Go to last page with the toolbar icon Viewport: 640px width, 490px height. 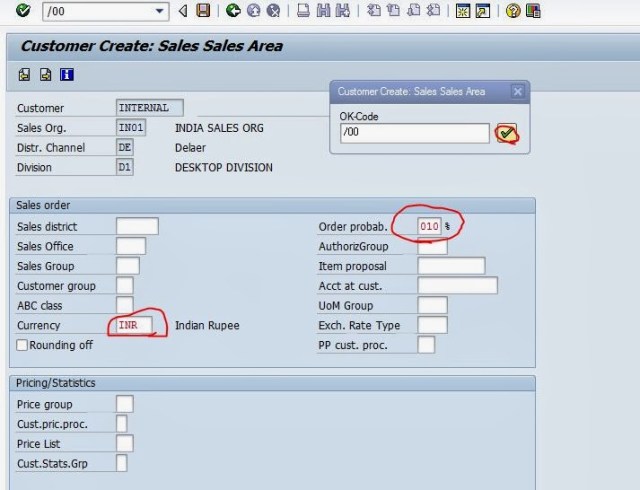click(433, 10)
